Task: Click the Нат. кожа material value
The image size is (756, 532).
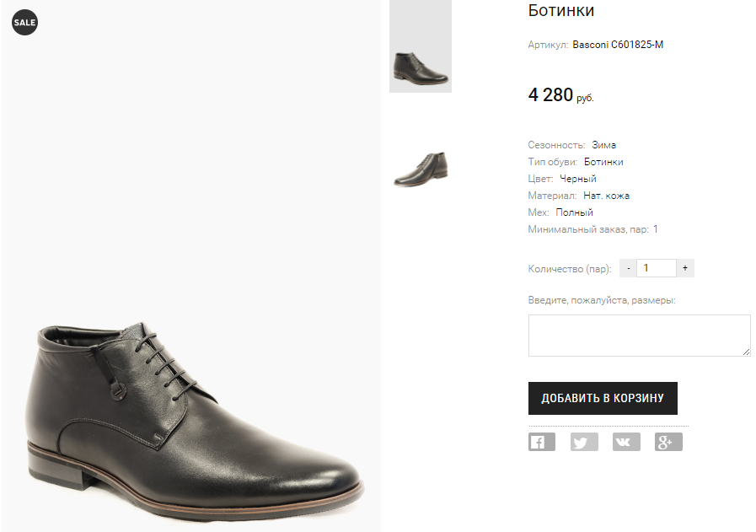Action: click(606, 196)
